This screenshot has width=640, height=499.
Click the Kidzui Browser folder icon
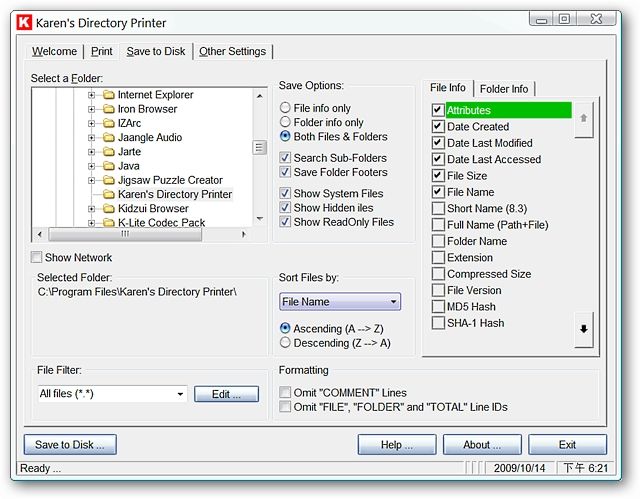pos(109,208)
